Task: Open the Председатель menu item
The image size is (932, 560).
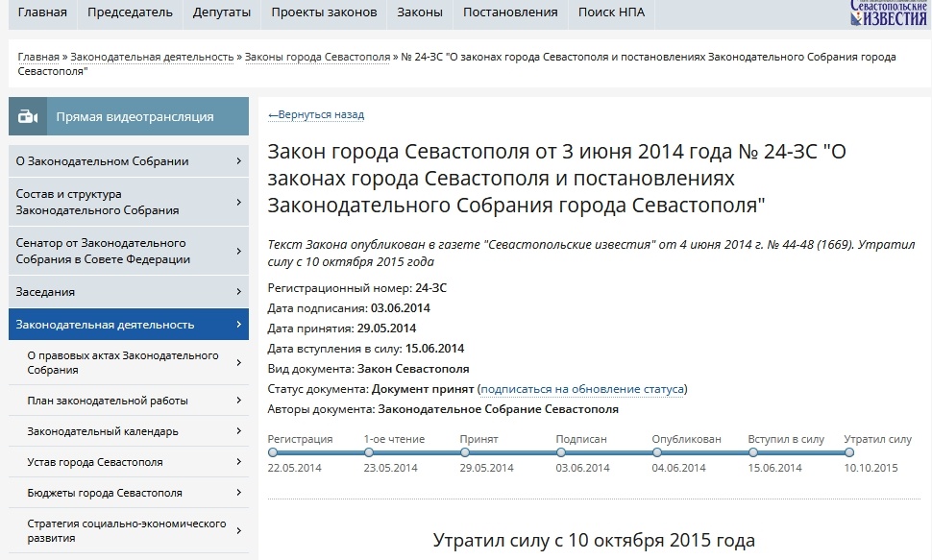Action: (x=130, y=12)
